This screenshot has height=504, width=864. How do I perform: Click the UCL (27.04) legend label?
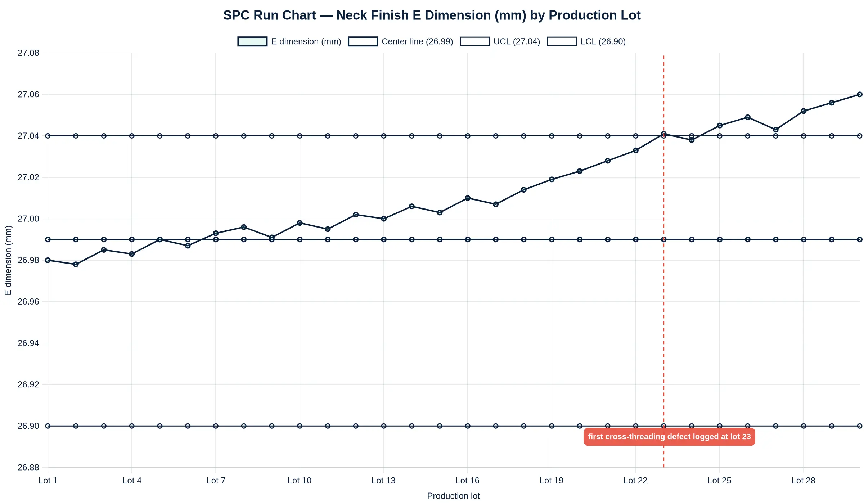tap(517, 41)
